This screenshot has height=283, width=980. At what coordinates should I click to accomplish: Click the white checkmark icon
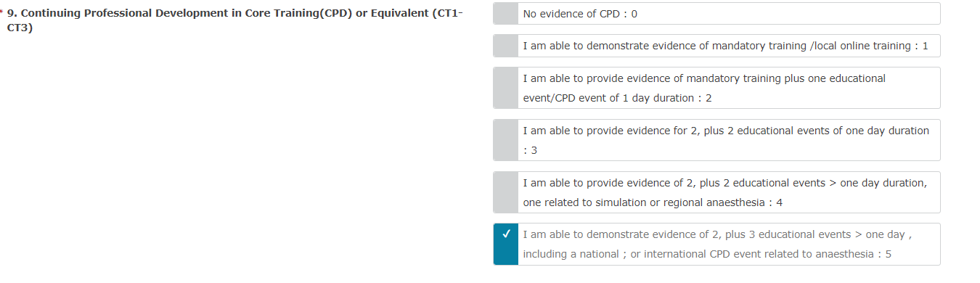[x=505, y=234]
